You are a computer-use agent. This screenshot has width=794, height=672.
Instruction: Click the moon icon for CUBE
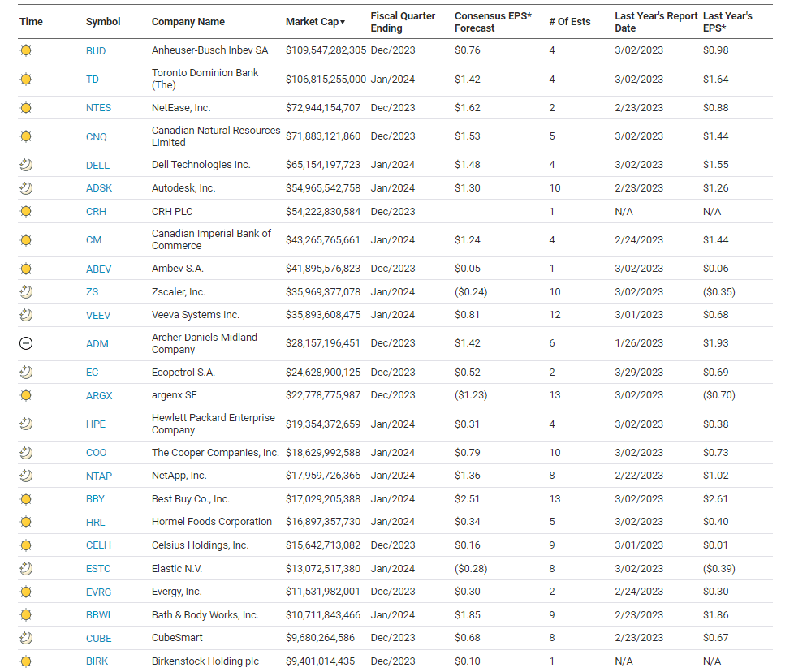(26, 638)
